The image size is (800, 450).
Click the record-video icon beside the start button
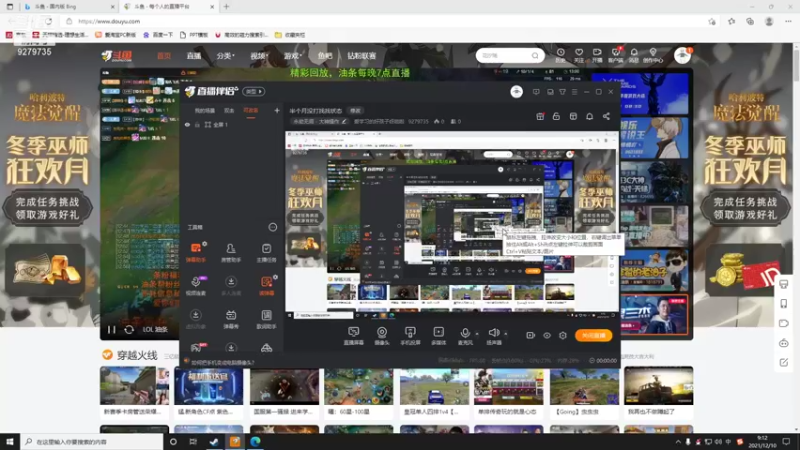tap(531, 335)
